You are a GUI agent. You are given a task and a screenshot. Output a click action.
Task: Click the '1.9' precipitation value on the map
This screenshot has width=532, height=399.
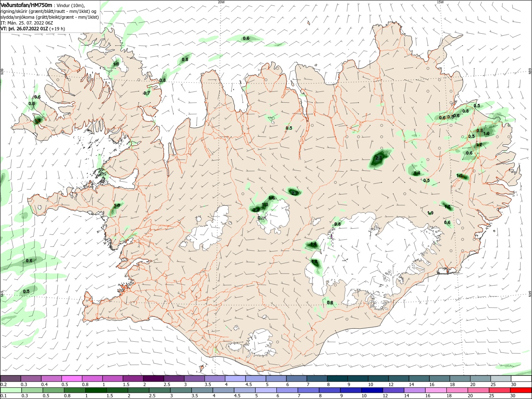(430, 213)
